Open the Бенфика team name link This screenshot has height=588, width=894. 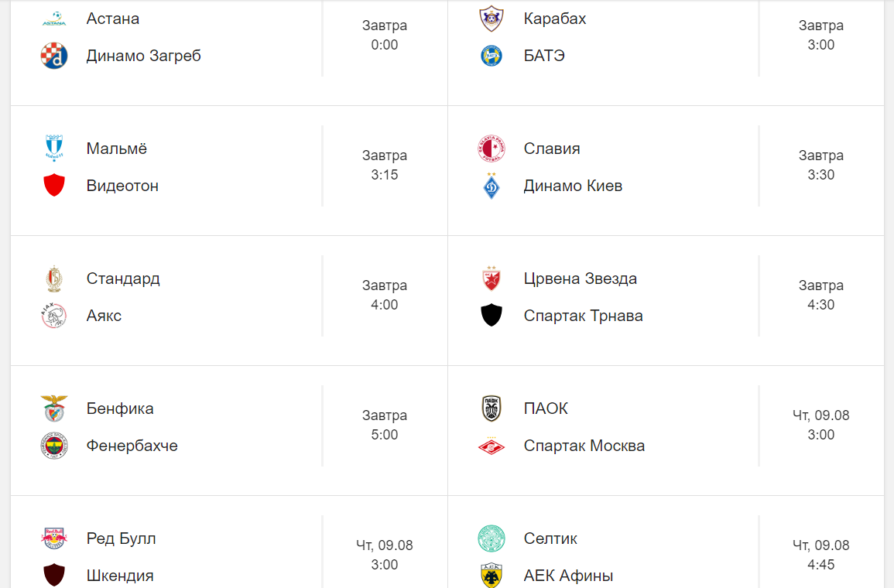(x=120, y=409)
